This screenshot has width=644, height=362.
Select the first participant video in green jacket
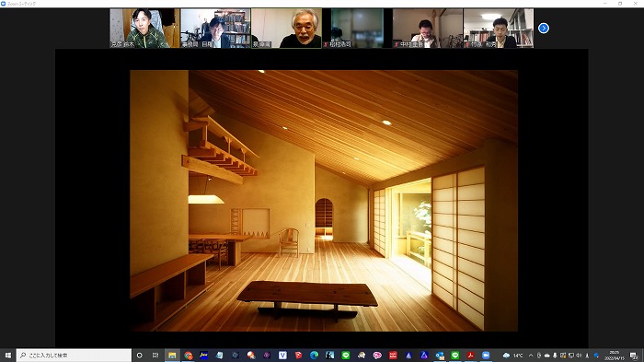[145, 29]
